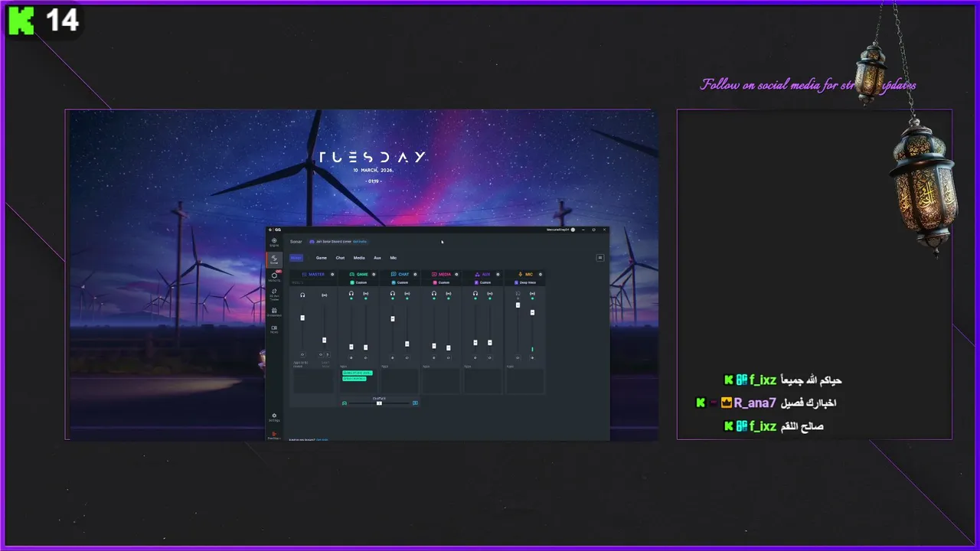Open the MIC Deep Voice preset dropdown
Screen dimensions: 980x551
point(524,282)
